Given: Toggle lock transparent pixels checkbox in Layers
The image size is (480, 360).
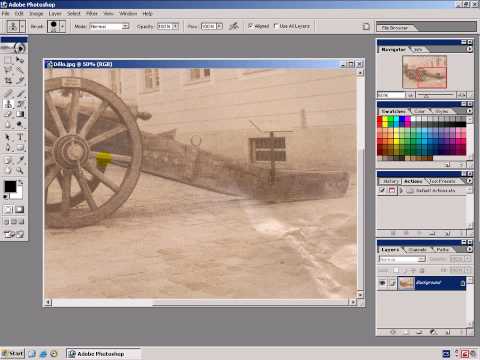Looking at the screenshot, I should point(396,270).
